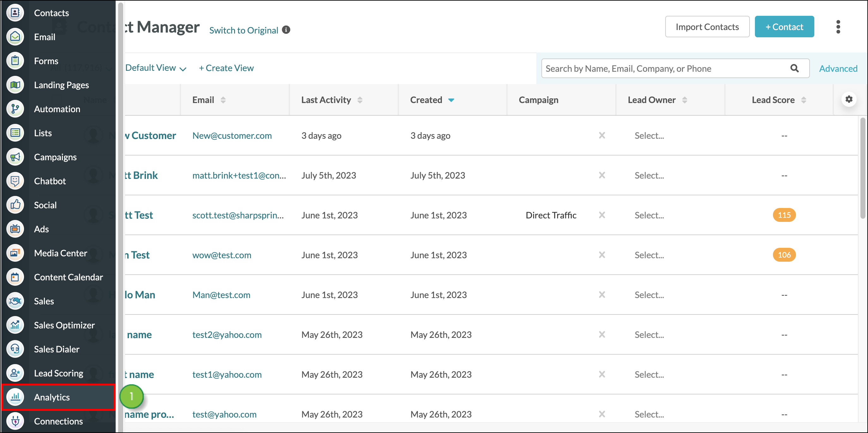Image resolution: width=868 pixels, height=433 pixels.
Task: Open the Connections plug icon
Action: tap(15, 421)
